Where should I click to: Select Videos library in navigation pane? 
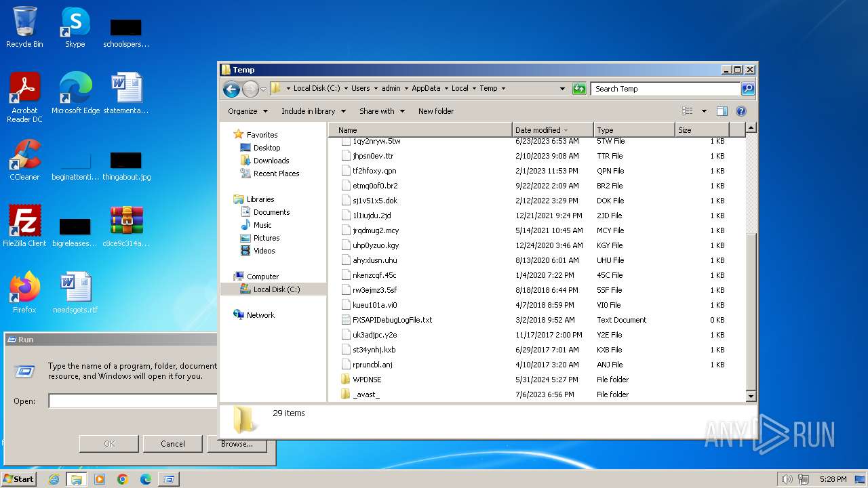click(x=264, y=251)
